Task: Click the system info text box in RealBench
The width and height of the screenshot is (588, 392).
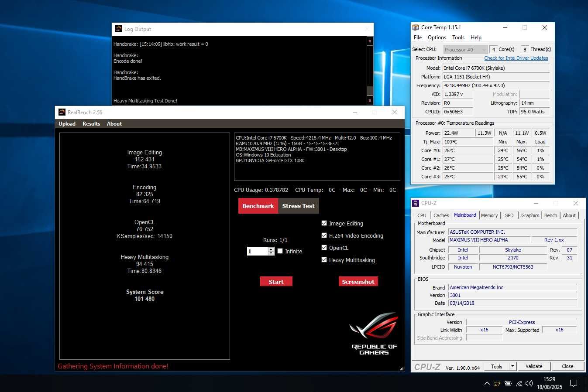Action: (x=317, y=157)
